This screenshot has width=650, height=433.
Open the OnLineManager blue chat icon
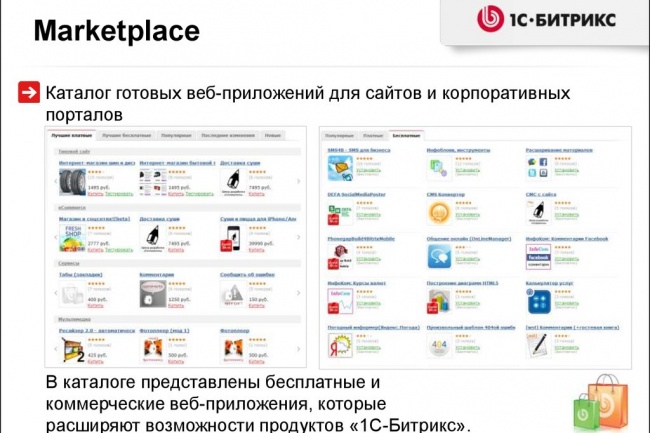pyautogui.click(x=439, y=257)
